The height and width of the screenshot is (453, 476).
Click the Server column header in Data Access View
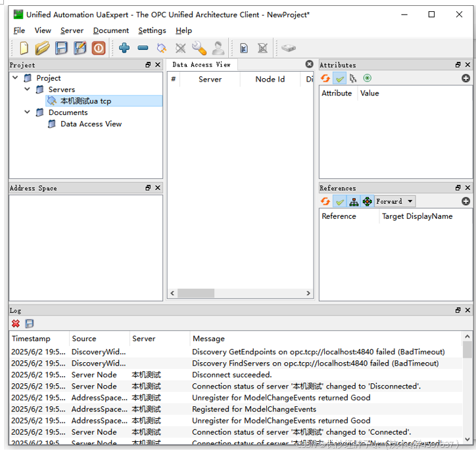pos(210,80)
